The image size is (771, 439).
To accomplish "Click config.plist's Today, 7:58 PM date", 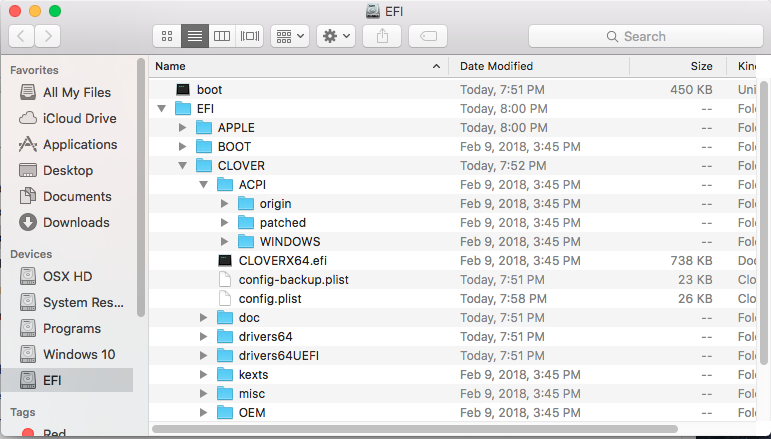I will click(503, 299).
